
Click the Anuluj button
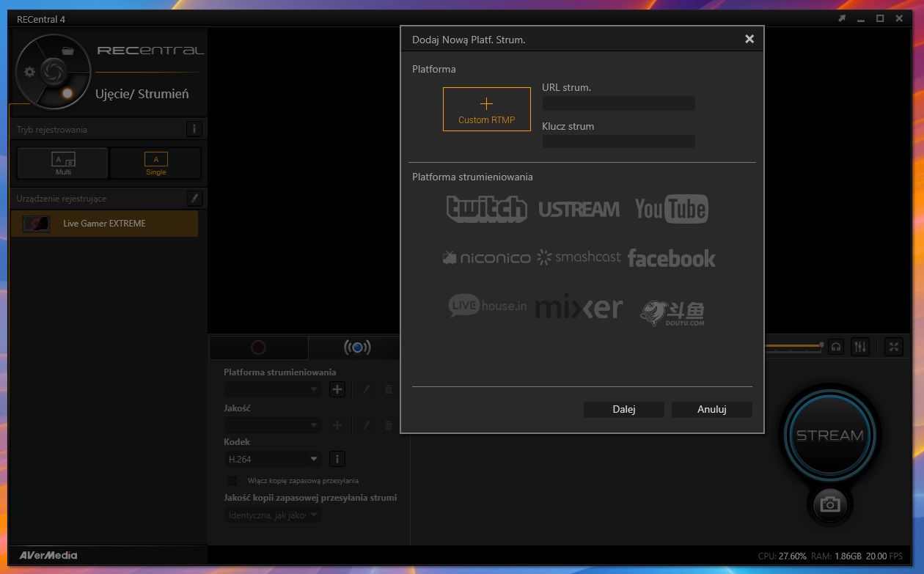click(712, 410)
